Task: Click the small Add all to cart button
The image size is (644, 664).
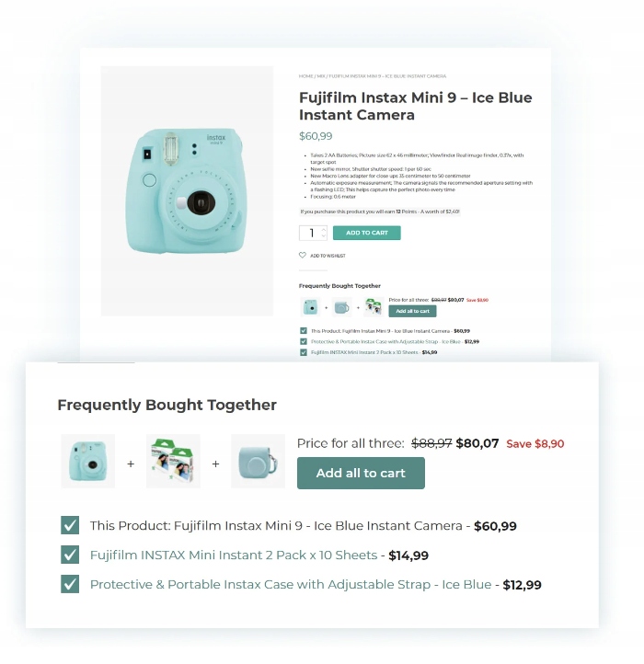Action: [x=412, y=311]
